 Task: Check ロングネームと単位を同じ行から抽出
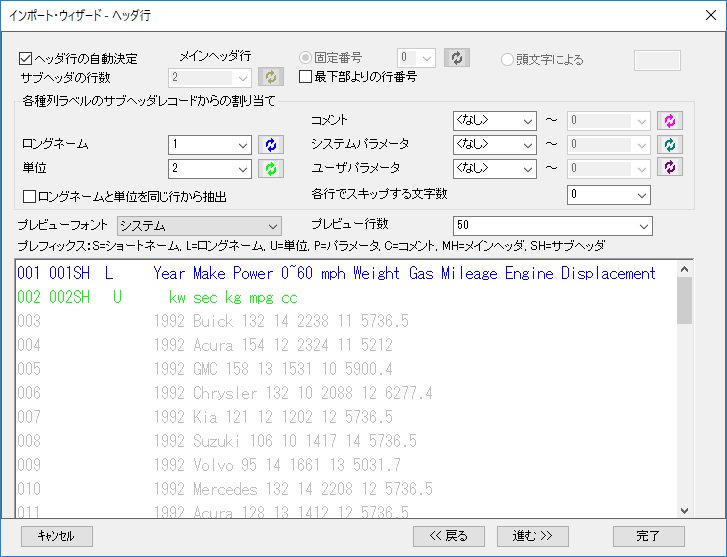tap(29, 197)
